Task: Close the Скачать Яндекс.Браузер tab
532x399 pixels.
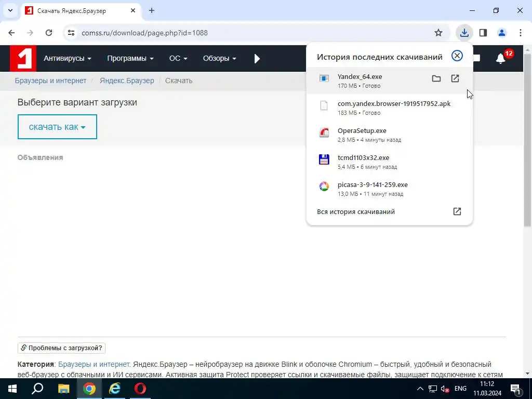Action: coord(133,10)
